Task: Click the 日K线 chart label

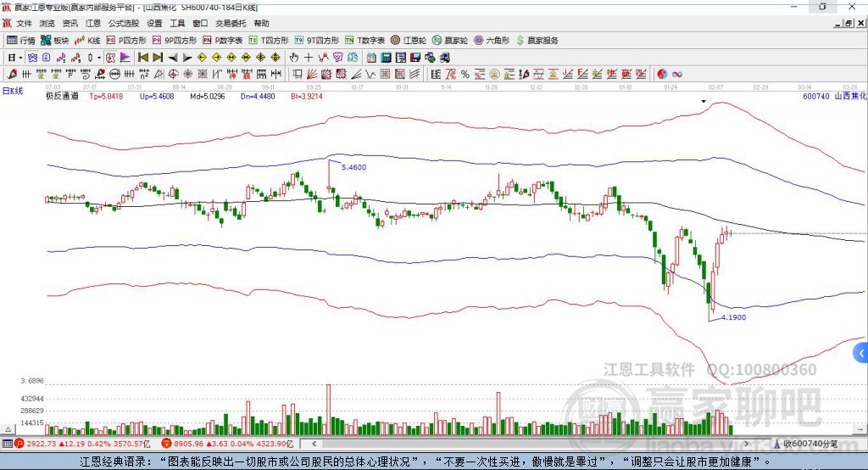Action: point(13,91)
